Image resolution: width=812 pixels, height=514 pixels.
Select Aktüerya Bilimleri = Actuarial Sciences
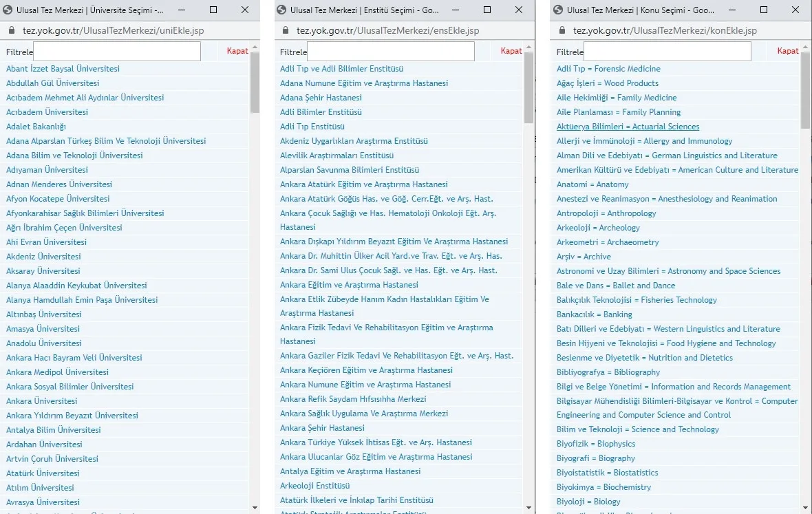point(628,127)
